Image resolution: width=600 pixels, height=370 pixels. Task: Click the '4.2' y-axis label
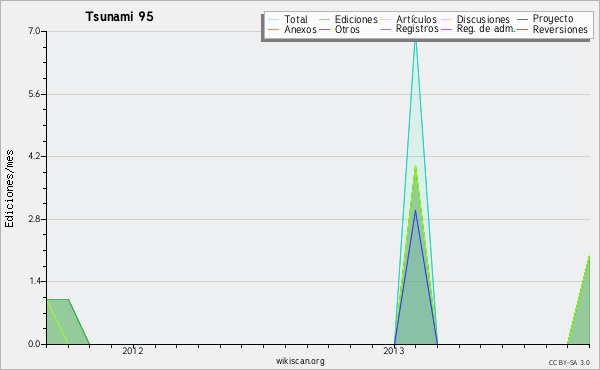[x=34, y=156]
